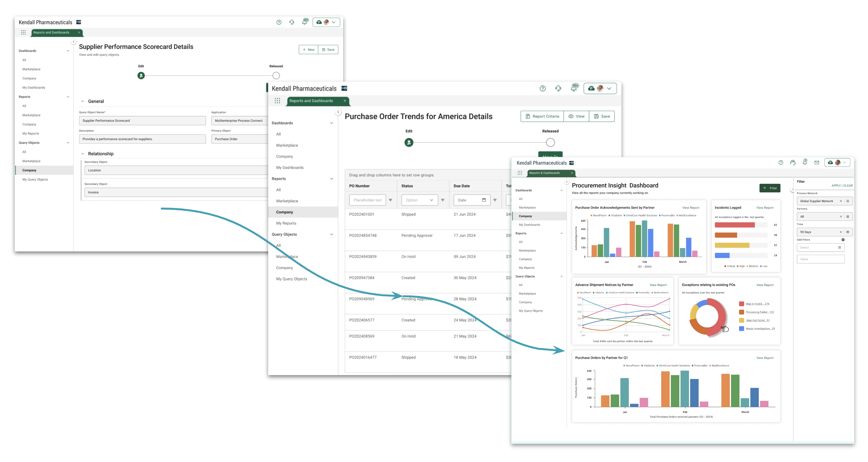This screenshot has height=462, width=868.
Task: Click the Add Filters plus icon
Action: pos(843,240)
